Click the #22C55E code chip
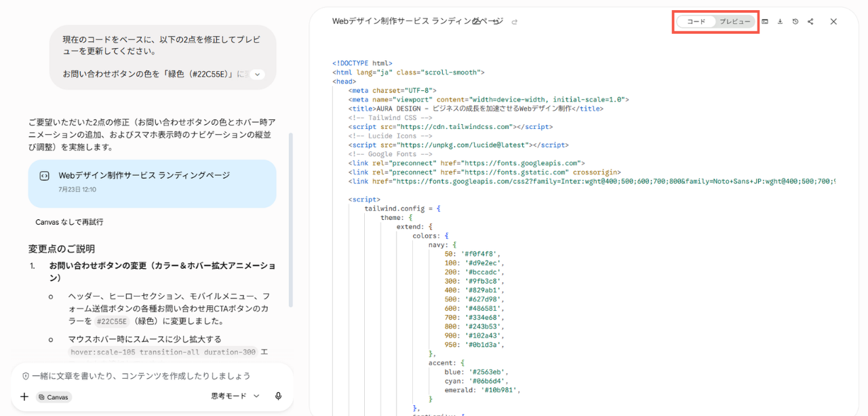Viewport: 868px width, 416px height. coord(112,322)
